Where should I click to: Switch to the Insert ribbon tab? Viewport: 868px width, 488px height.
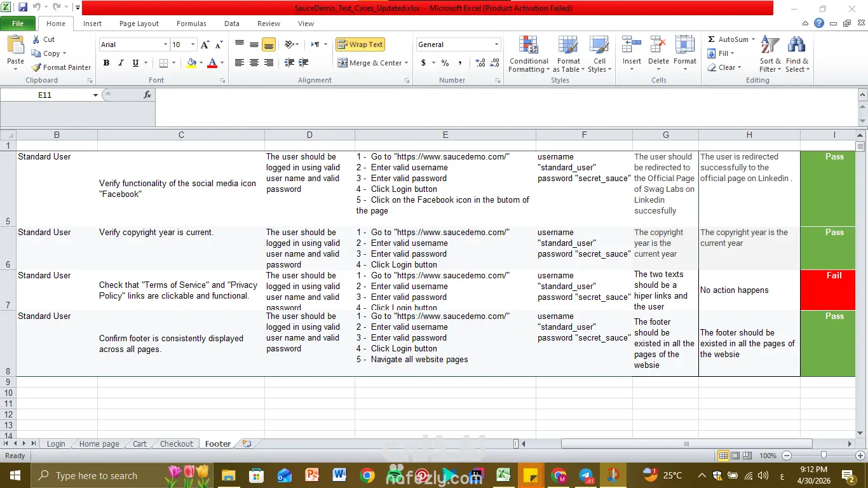click(92, 24)
